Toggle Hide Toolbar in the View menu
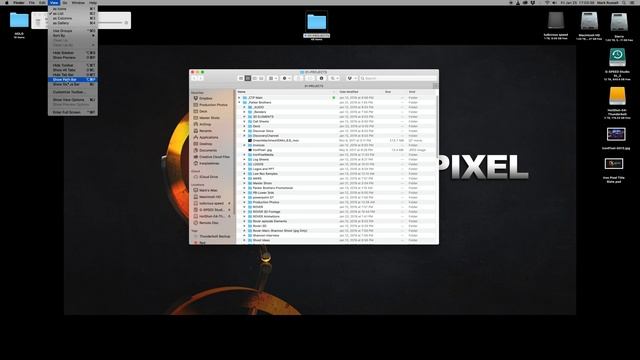The height and width of the screenshot is (360, 640). coord(73,65)
